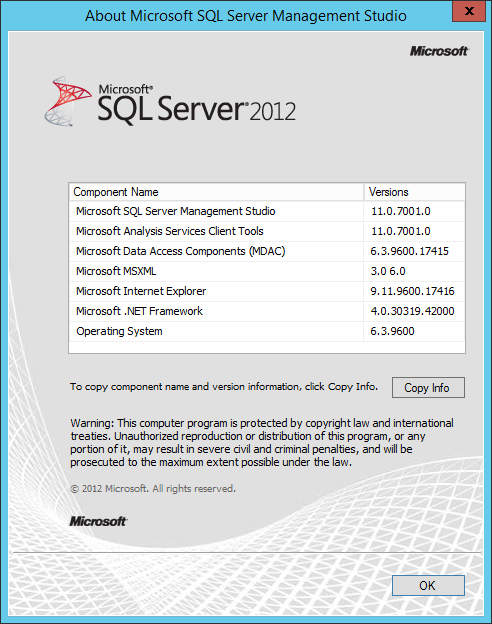Click .NET Framework version 4.0.30319.42000
Image resolution: width=492 pixels, height=624 pixels.
[412, 311]
